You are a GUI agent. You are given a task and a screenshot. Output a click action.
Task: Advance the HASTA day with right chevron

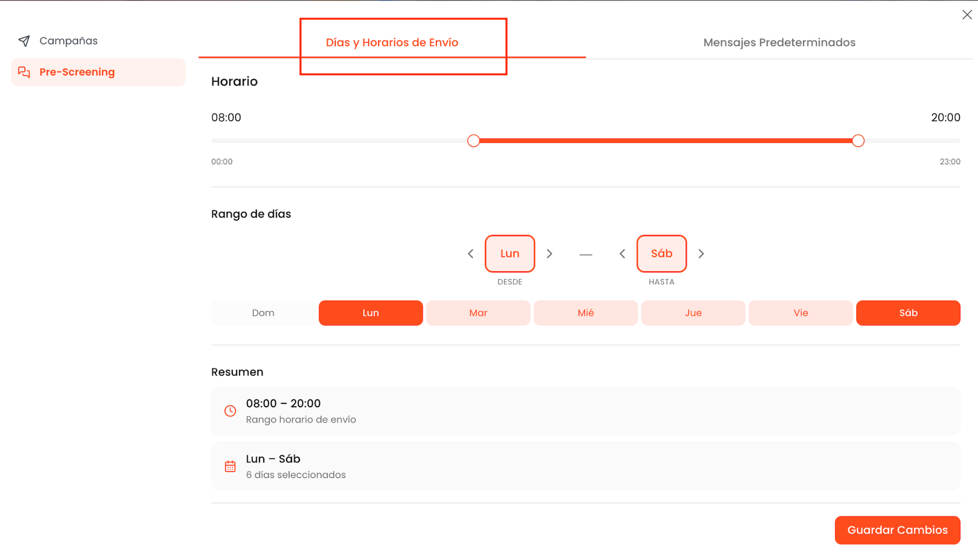701,254
